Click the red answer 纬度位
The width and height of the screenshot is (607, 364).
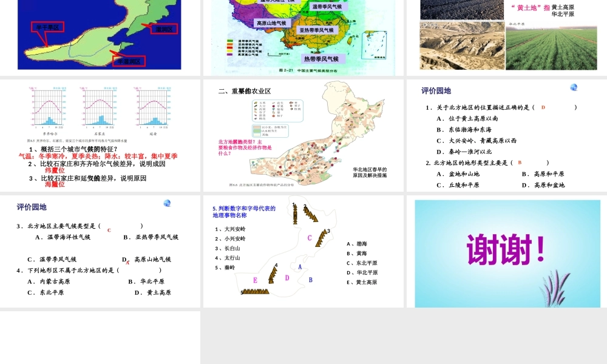tap(55, 170)
